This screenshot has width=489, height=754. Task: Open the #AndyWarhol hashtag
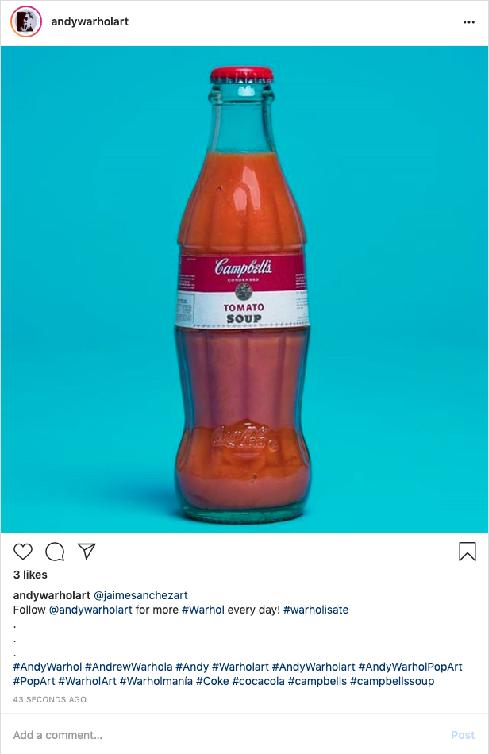coord(47,667)
